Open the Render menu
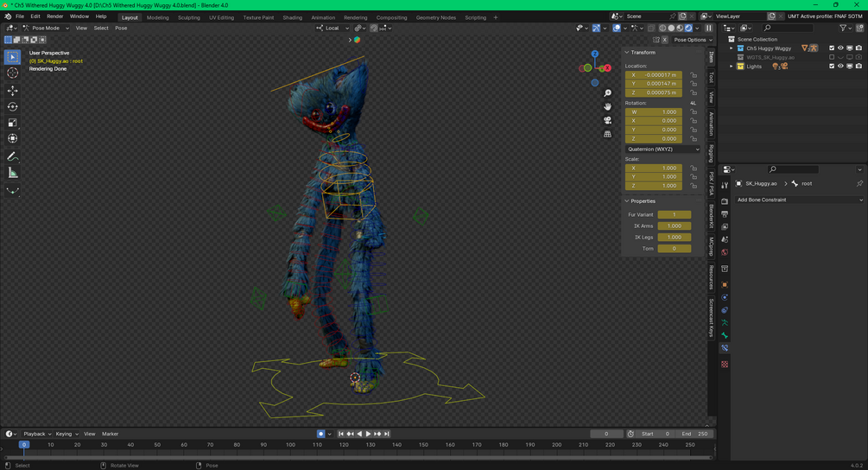Viewport: 868px width, 470px height. [x=54, y=16]
